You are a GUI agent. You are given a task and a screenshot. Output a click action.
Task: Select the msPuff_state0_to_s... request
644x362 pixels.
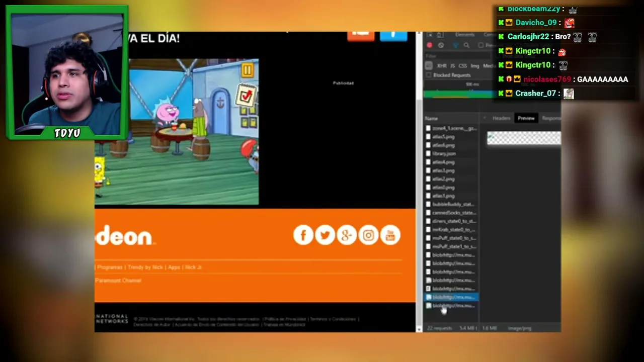[x=451, y=238]
